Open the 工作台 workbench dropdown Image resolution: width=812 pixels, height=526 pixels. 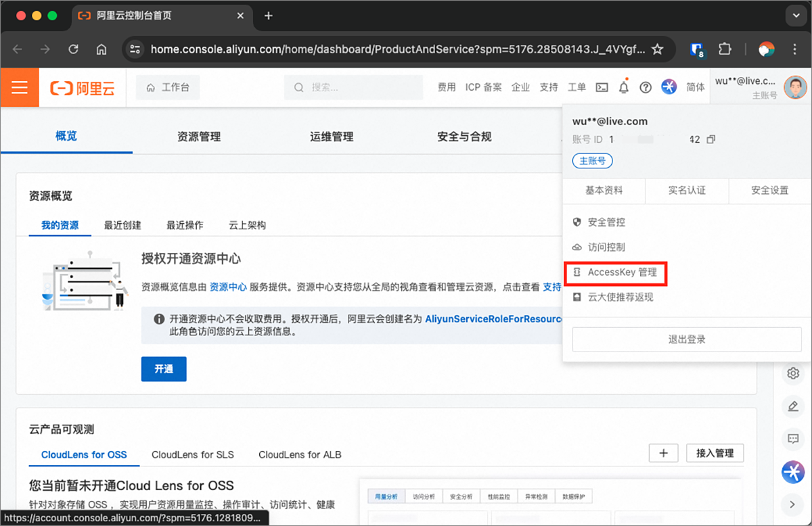coord(168,87)
